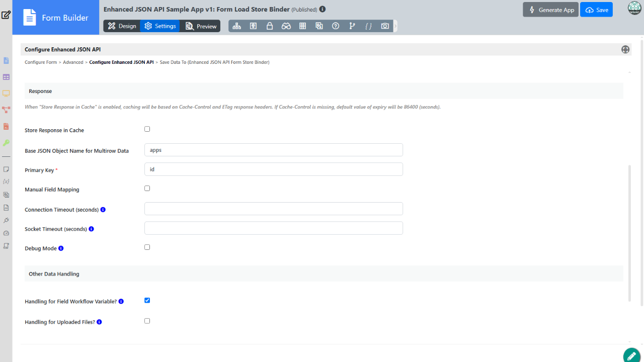Click the green key icon in sidebar
644x362 pixels.
(7, 143)
